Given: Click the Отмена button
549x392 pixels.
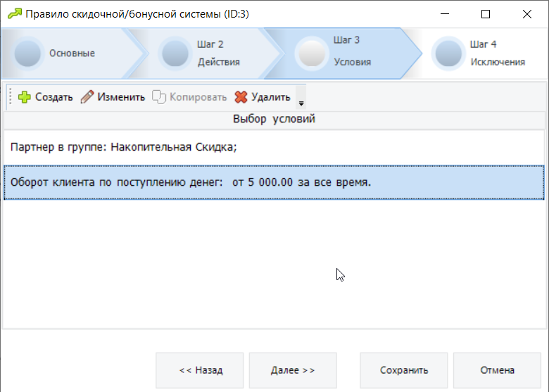Looking at the screenshot, I should click(497, 370).
